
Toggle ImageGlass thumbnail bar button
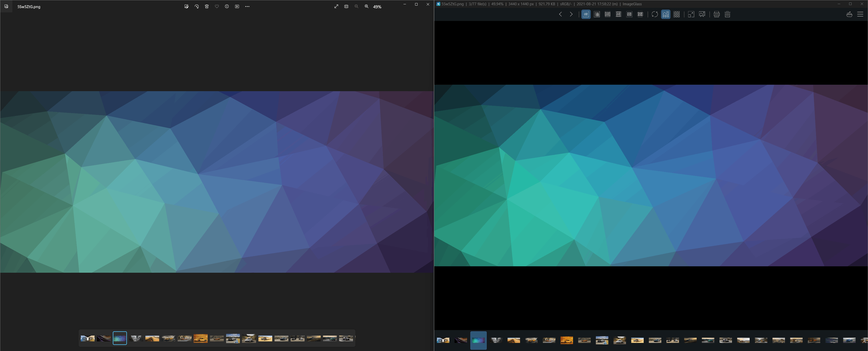click(x=665, y=14)
